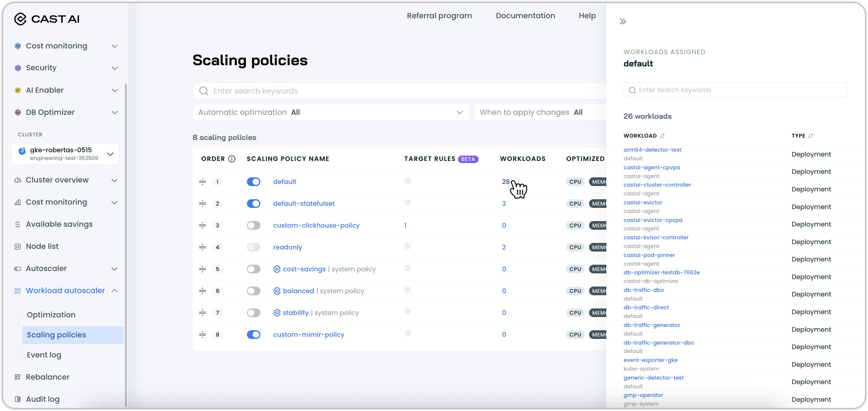The image size is (868, 411).
Task: Open Documentation from the top bar
Action: [x=525, y=16]
